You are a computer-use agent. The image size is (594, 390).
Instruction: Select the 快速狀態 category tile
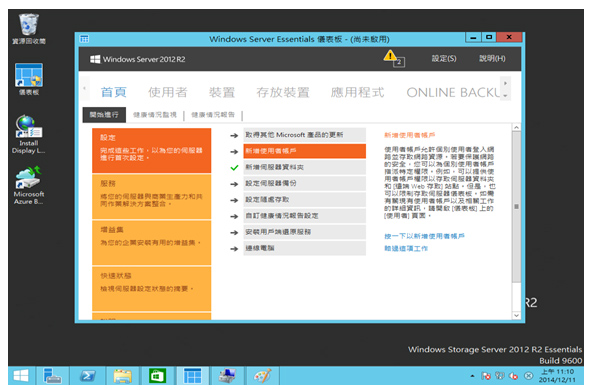[152, 289]
